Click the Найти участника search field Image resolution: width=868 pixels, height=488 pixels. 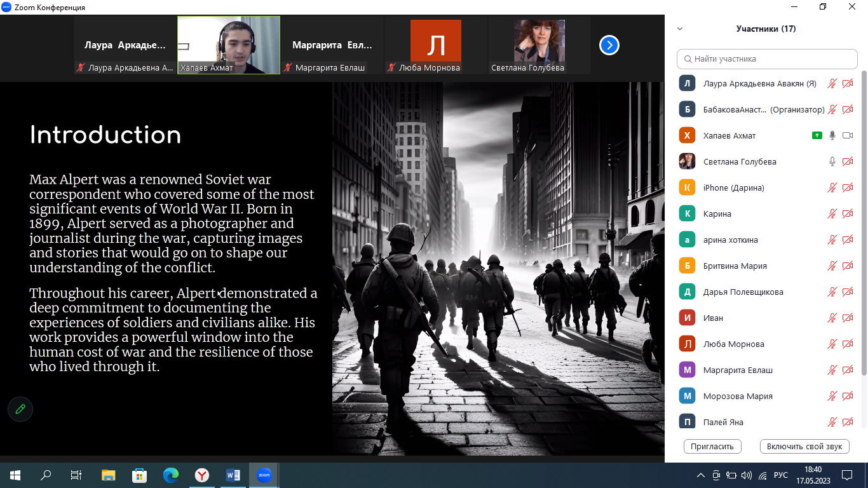tap(767, 58)
